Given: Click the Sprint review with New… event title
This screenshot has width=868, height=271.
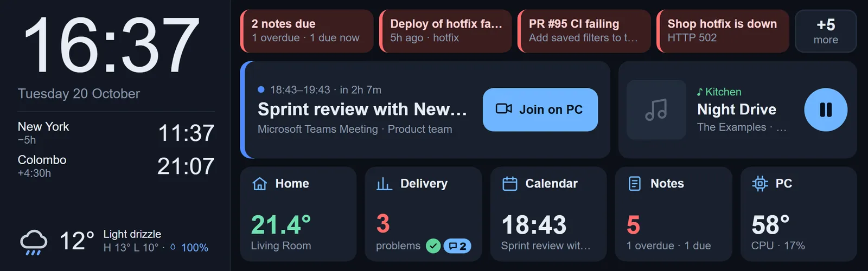Looking at the screenshot, I should pos(362,109).
